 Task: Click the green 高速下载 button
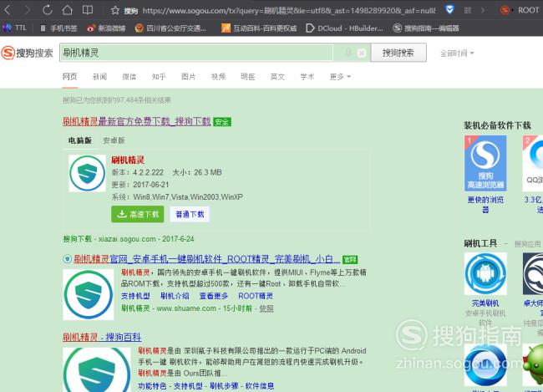(138, 214)
